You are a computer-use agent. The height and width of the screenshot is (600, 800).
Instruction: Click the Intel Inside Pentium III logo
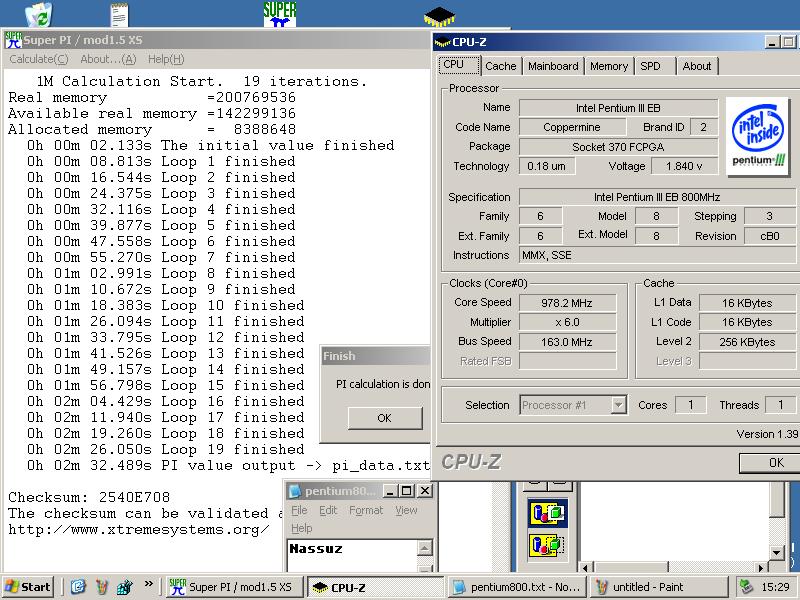coord(758,136)
